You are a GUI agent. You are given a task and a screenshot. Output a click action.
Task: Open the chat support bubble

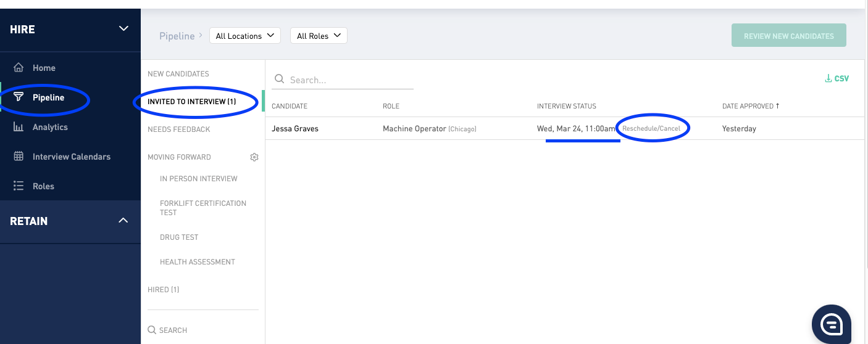[x=831, y=324]
